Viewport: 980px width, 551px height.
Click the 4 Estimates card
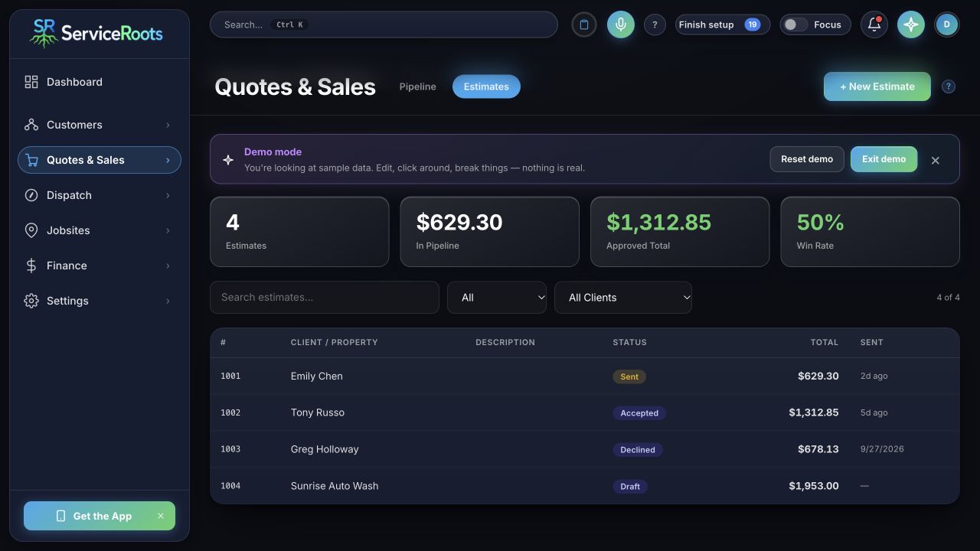tap(299, 232)
